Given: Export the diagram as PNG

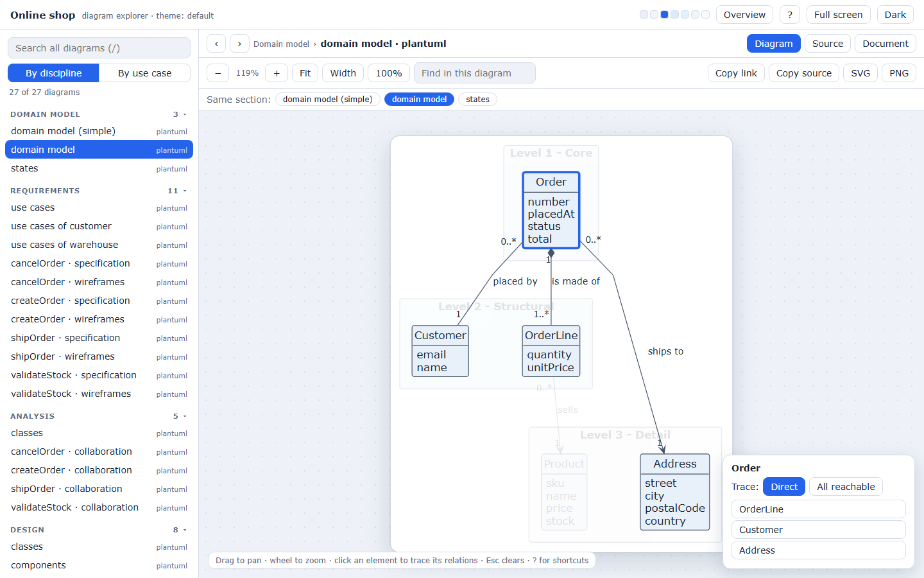Looking at the screenshot, I should [899, 73].
